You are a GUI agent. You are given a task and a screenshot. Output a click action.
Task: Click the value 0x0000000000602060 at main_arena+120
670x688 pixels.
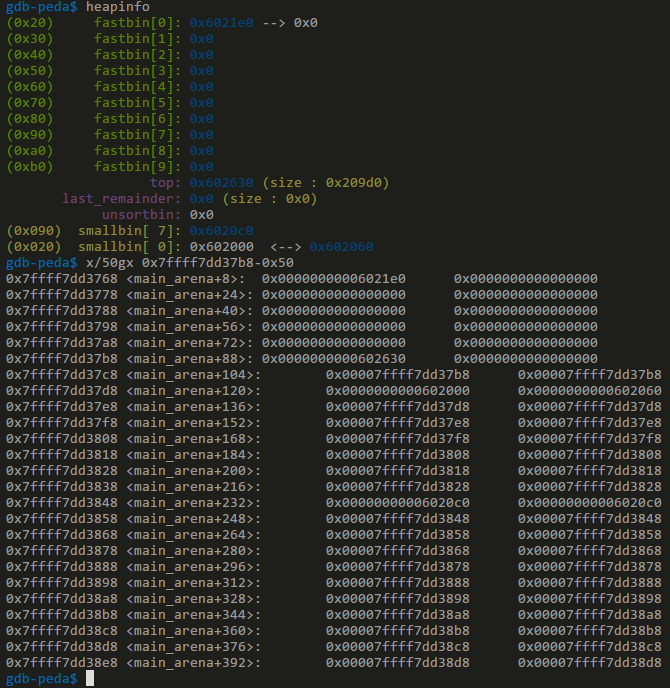589,391
